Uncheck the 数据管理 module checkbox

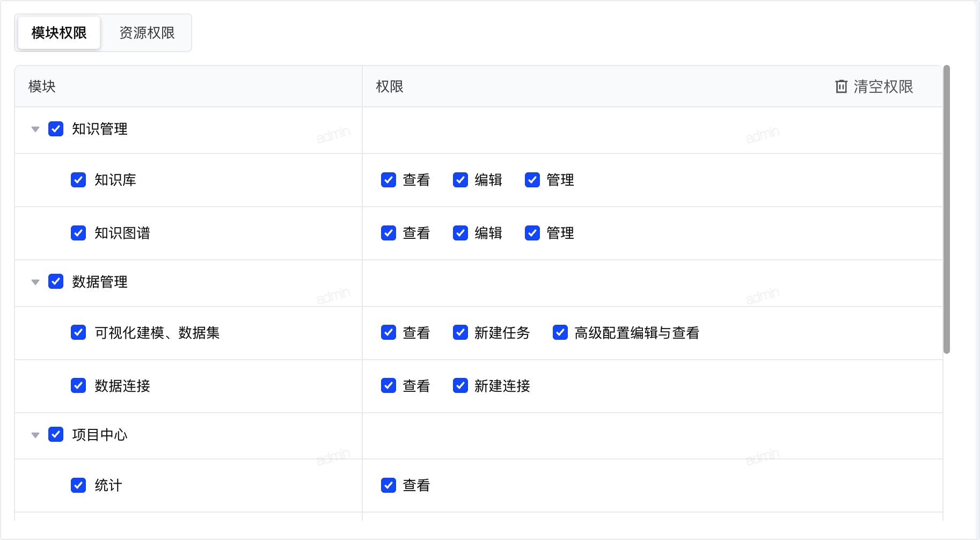(x=56, y=281)
